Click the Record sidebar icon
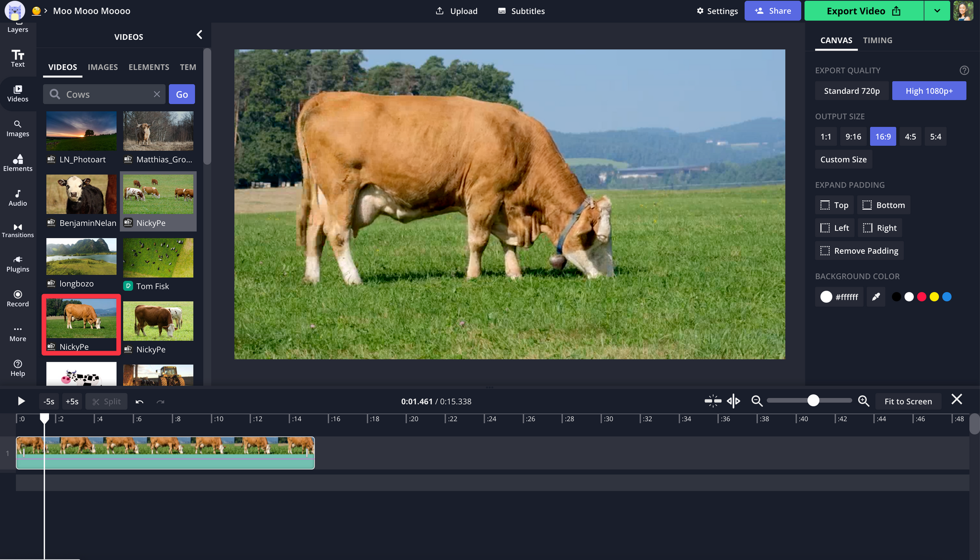The height and width of the screenshot is (560, 980). click(x=18, y=298)
